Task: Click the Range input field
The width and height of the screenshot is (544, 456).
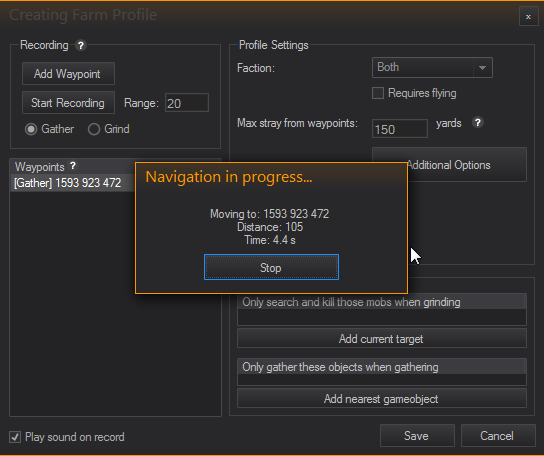Action: pyautogui.click(x=187, y=103)
